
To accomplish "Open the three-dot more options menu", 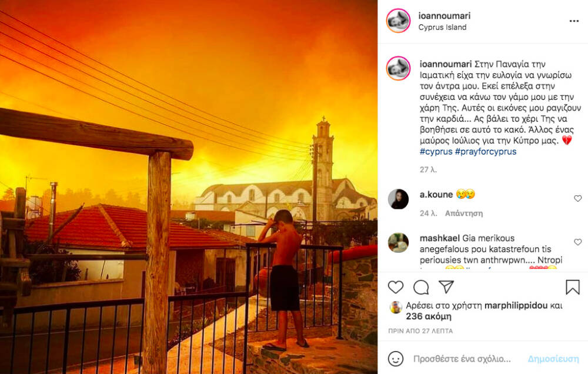I will click(x=574, y=21).
